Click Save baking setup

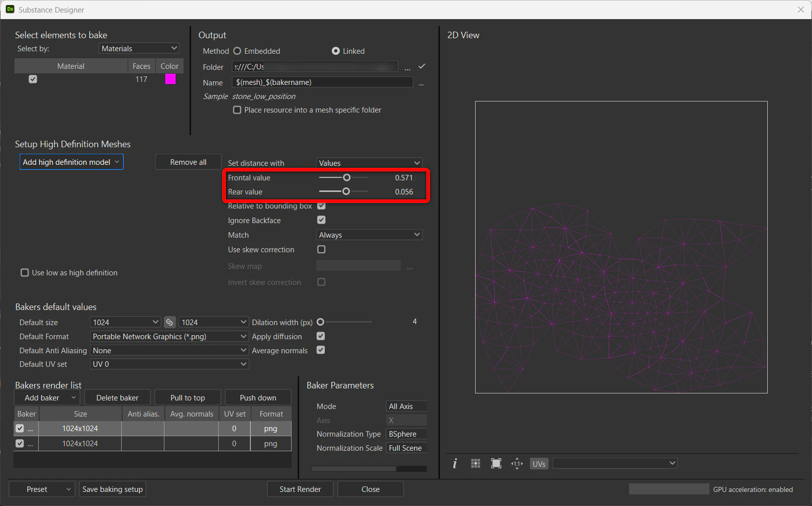(113, 489)
